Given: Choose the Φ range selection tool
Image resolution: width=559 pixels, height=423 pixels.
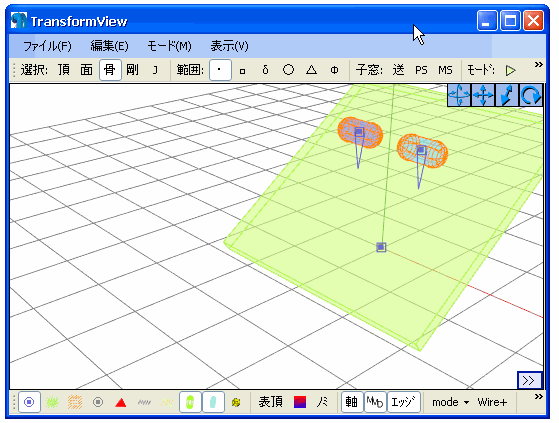Looking at the screenshot, I should point(334,70).
